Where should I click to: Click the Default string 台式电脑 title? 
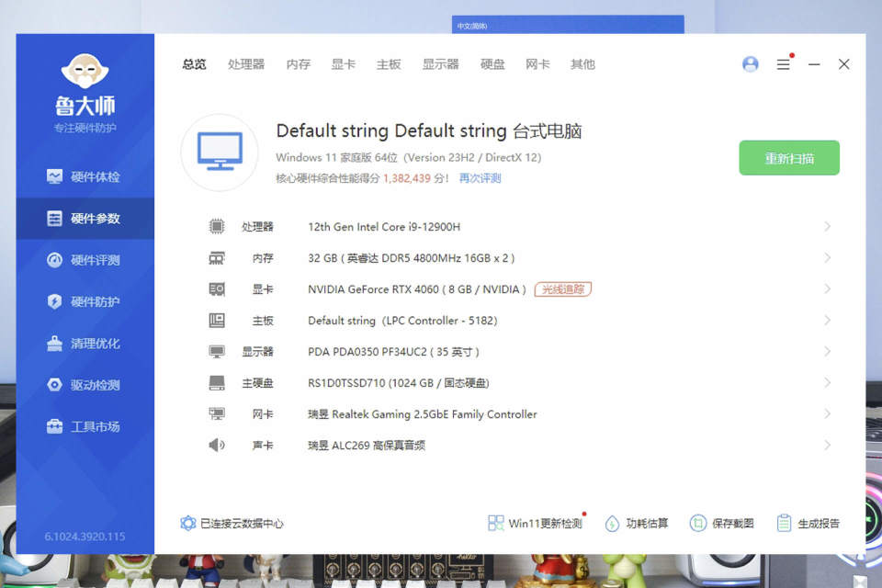(x=429, y=131)
